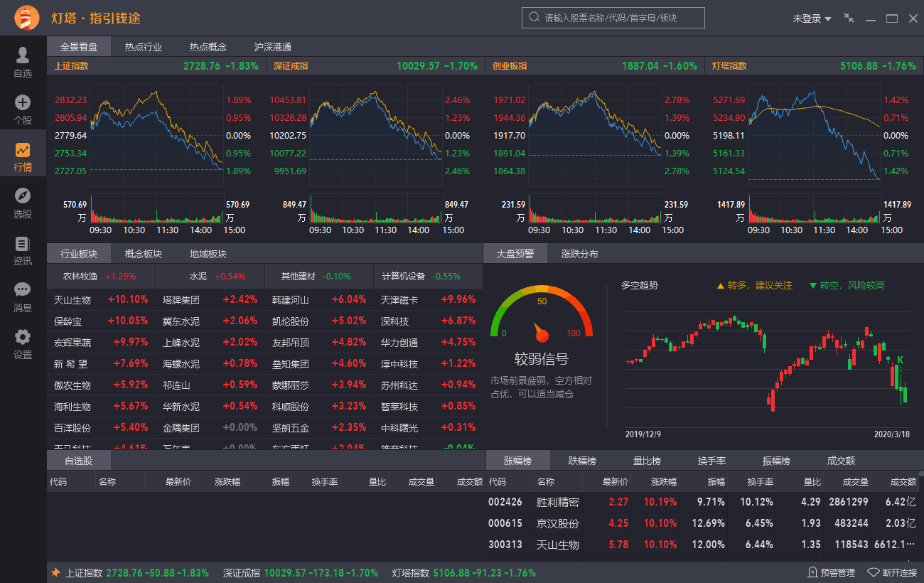The image size is (924, 583).
Task: Open 胜利精密 row in ranking table
Action: (704, 502)
